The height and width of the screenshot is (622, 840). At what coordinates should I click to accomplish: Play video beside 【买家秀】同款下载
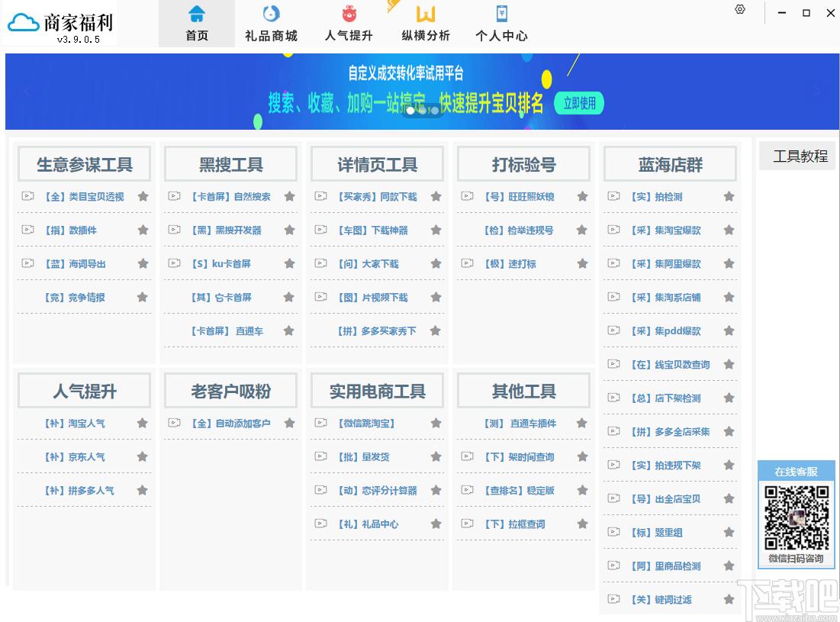point(321,196)
